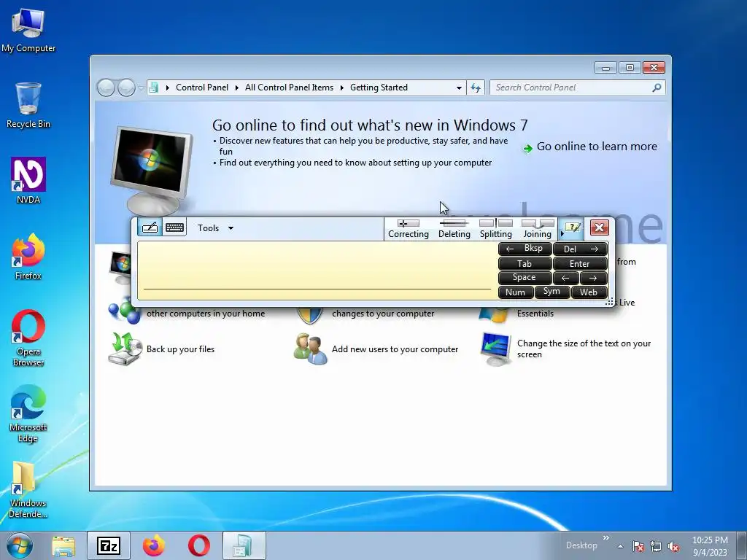The height and width of the screenshot is (560, 747).
Task: Show the Deleting gesture demo
Action: [x=454, y=229]
